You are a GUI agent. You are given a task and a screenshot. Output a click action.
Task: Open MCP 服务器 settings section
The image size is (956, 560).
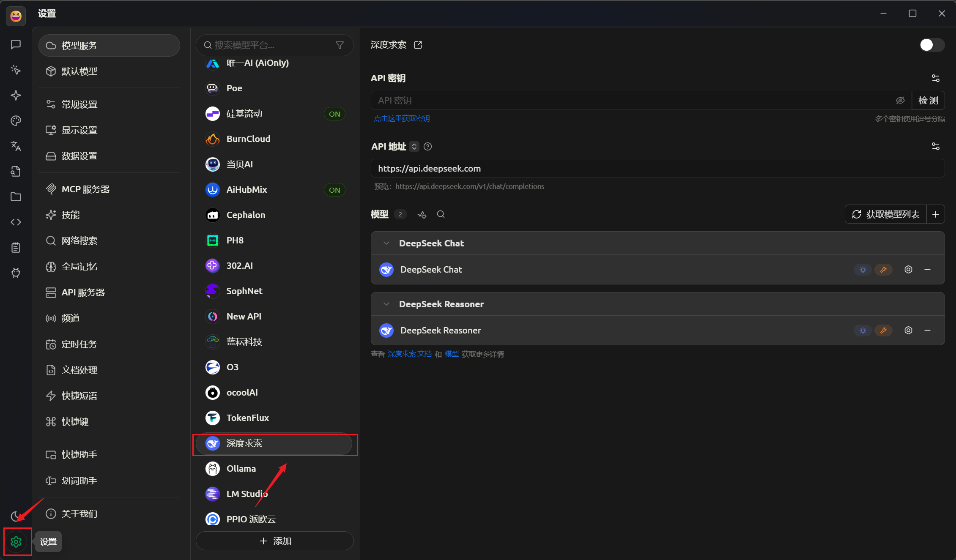click(109, 189)
